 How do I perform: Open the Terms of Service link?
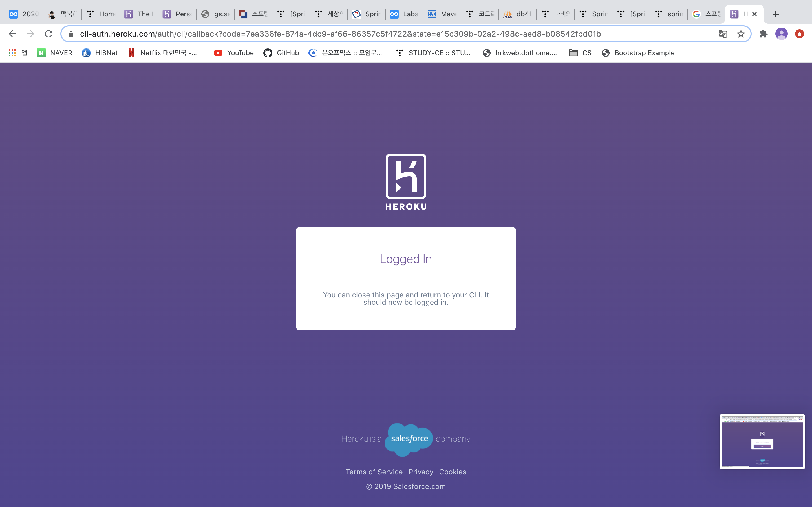(374, 472)
